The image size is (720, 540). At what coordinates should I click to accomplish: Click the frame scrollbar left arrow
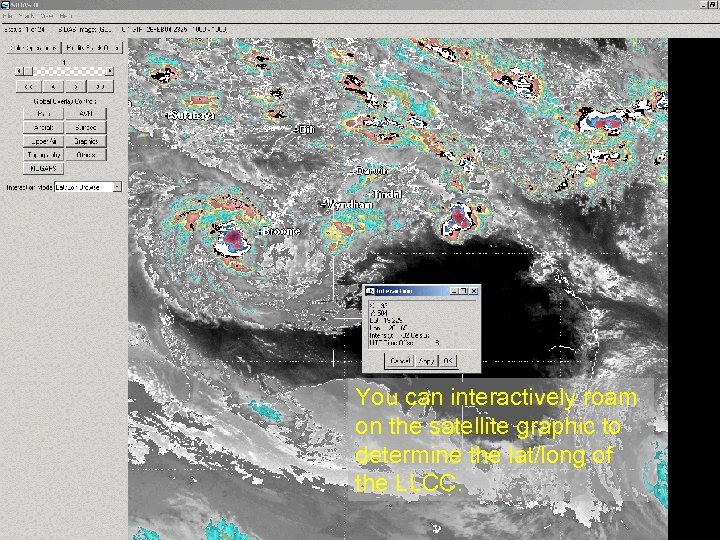tap(19, 71)
